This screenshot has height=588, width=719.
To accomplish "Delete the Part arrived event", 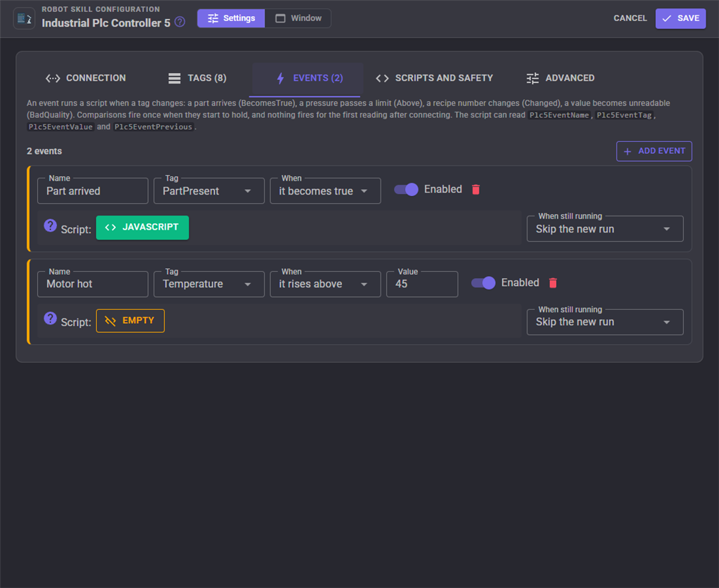I will coord(476,190).
